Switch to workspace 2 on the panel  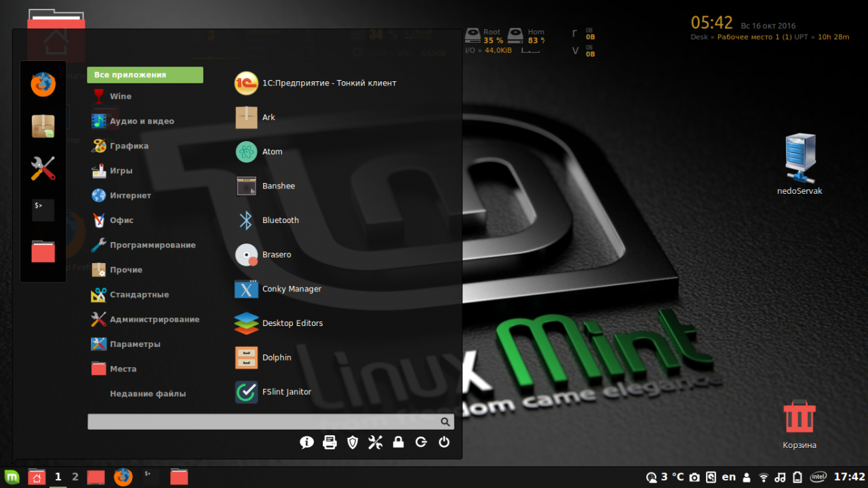point(75,477)
